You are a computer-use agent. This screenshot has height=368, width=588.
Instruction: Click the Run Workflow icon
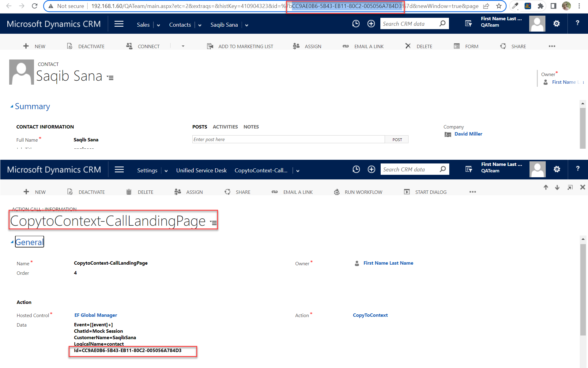point(337,192)
